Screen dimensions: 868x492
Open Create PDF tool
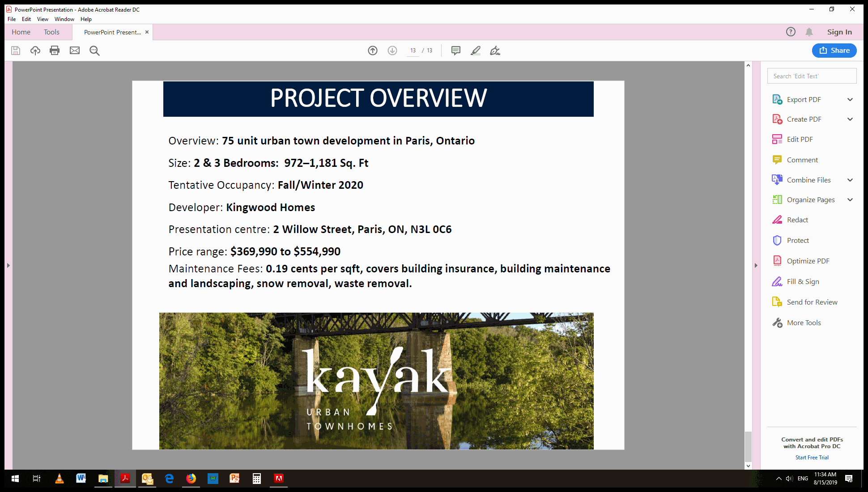coord(804,119)
